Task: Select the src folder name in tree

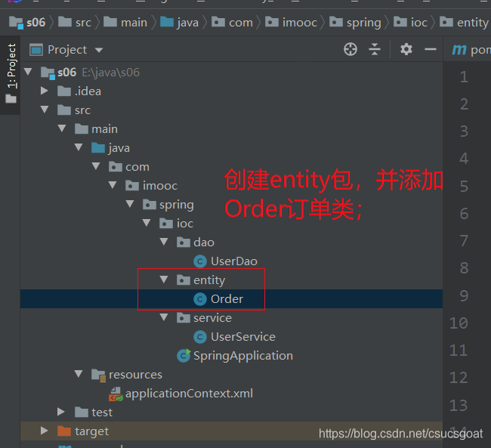Action: 82,110
